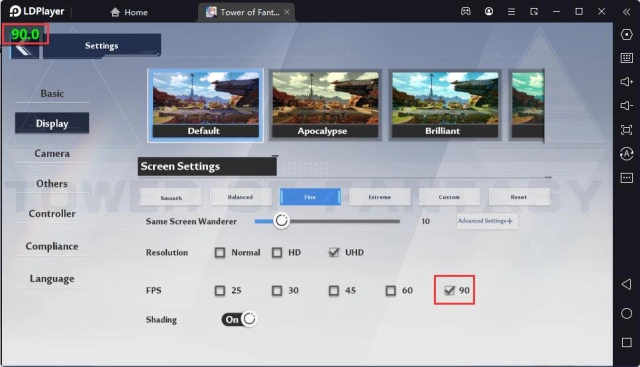Tap the Android back triangle icon

pos(627,284)
